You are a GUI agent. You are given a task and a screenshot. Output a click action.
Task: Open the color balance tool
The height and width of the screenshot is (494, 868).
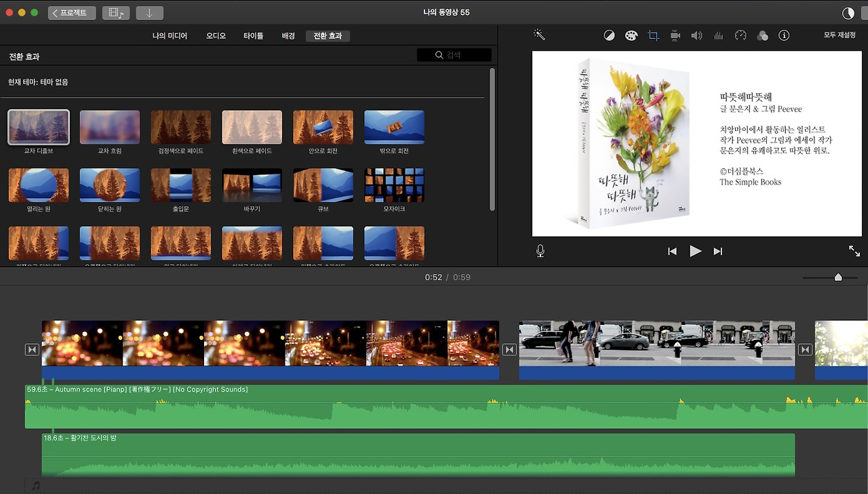point(608,35)
